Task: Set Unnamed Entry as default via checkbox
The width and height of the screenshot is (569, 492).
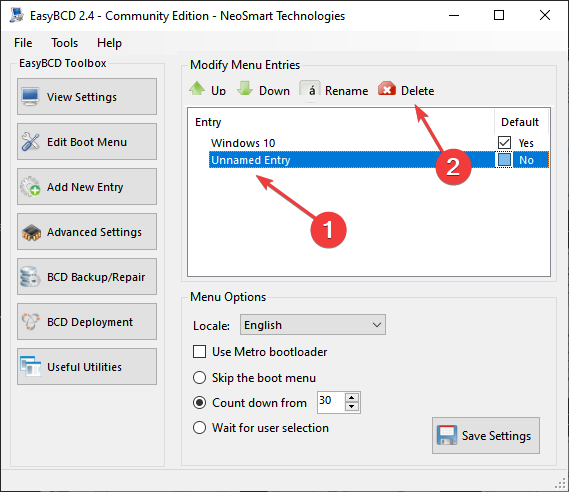Action: (504, 160)
